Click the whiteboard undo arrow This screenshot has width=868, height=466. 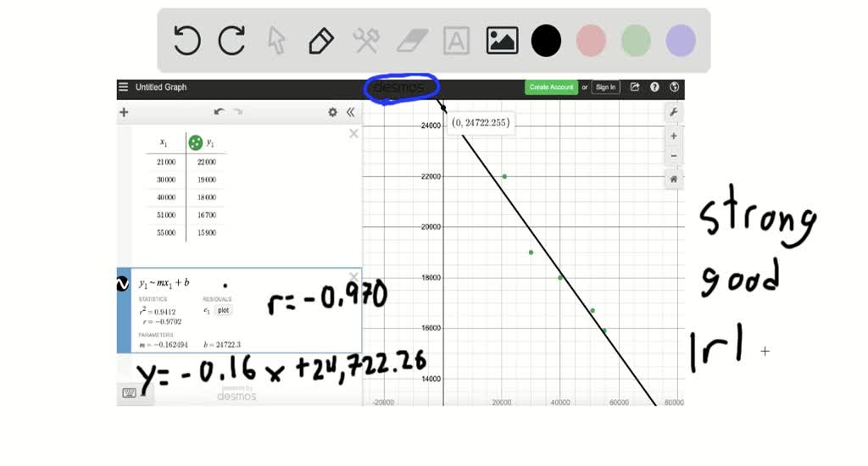coord(187,41)
